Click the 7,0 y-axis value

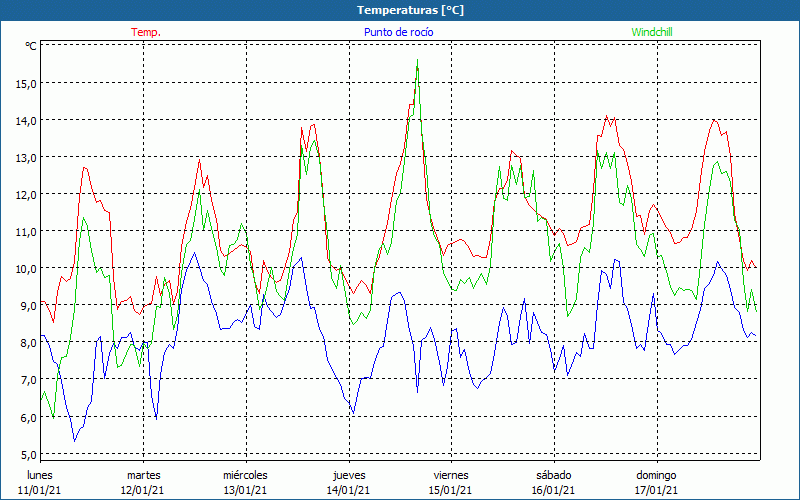point(28,380)
